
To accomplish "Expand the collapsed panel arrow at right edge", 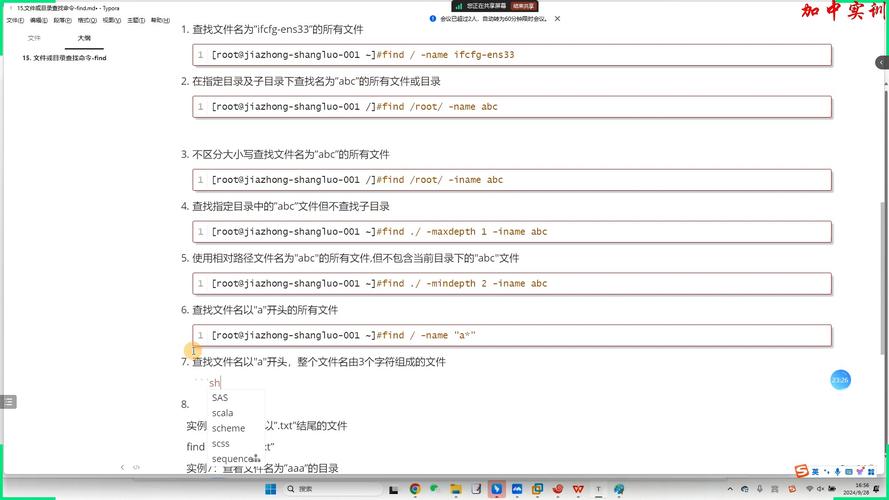I will (882, 62).
